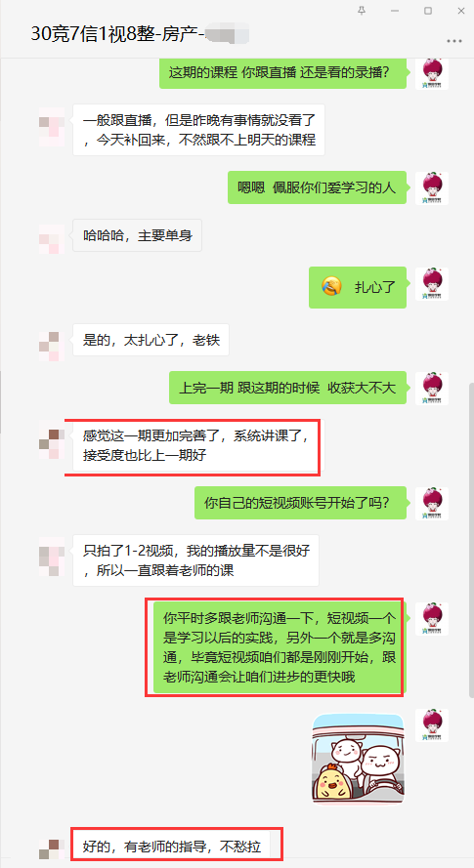Screen dimensions: 474x868
Task: Select the message '好的，有老师的指导，不愁拉'
Action: pyautogui.click(x=172, y=847)
